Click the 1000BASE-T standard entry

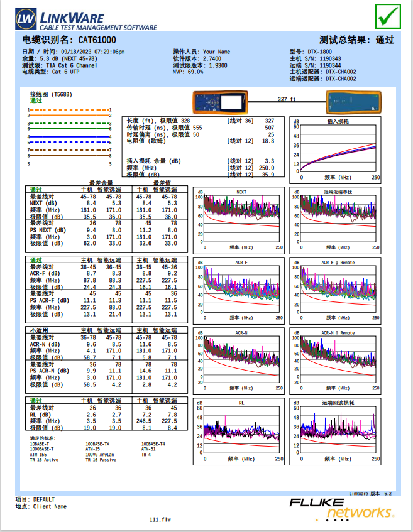pyautogui.click(x=41, y=449)
